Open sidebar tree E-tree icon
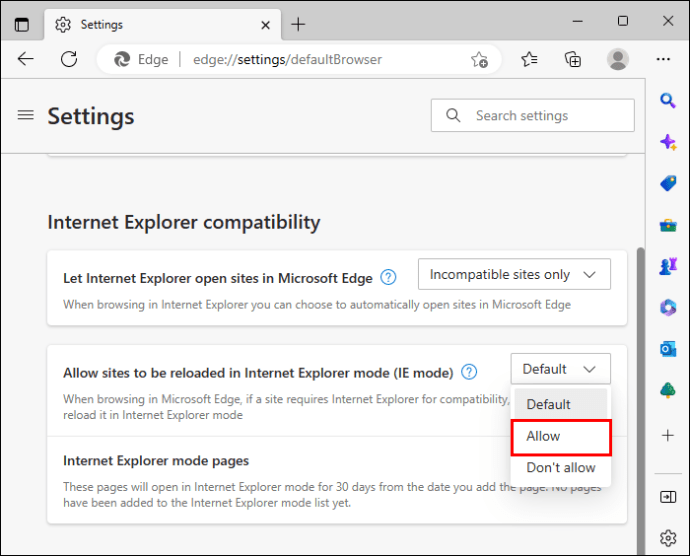The image size is (690, 556). pyautogui.click(x=668, y=390)
